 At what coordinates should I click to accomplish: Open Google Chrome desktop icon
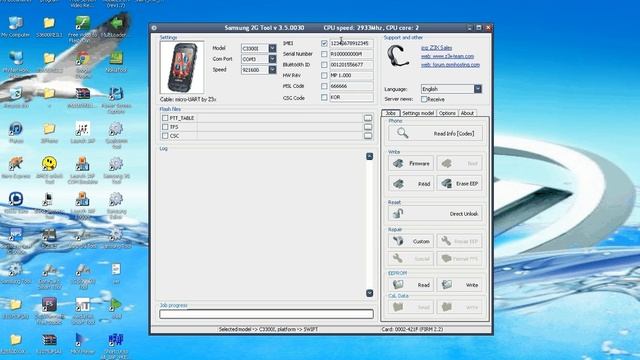point(82,62)
